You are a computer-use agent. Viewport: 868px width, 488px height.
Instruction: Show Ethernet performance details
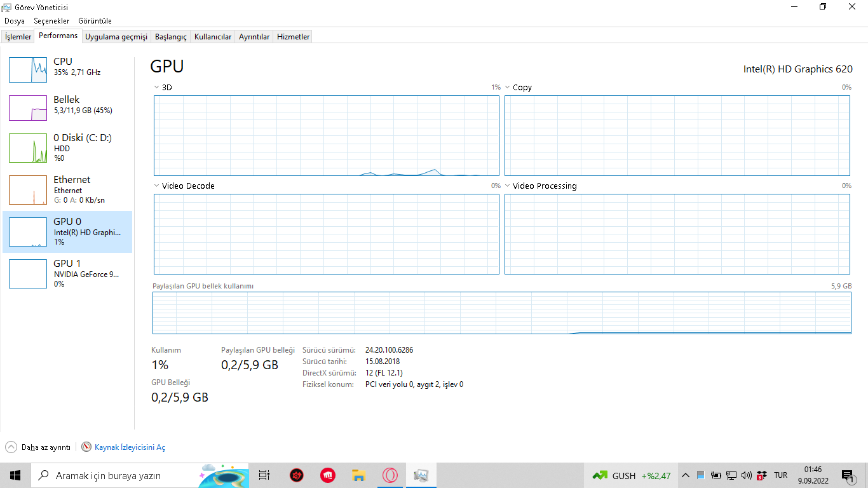(x=67, y=189)
